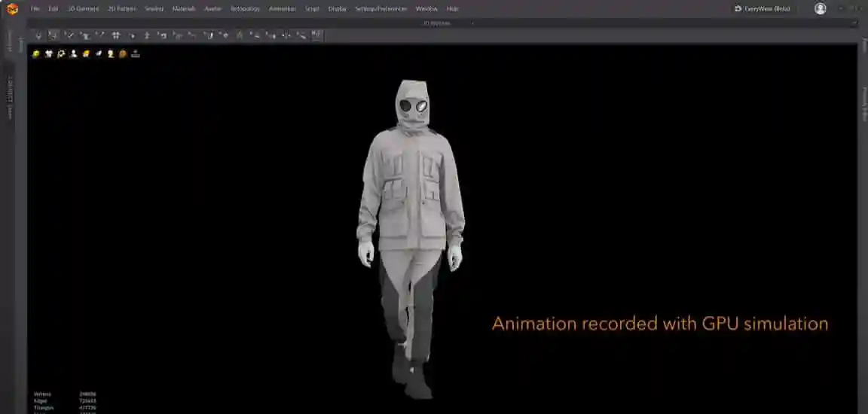Open the Help menu

tap(452, 9)
